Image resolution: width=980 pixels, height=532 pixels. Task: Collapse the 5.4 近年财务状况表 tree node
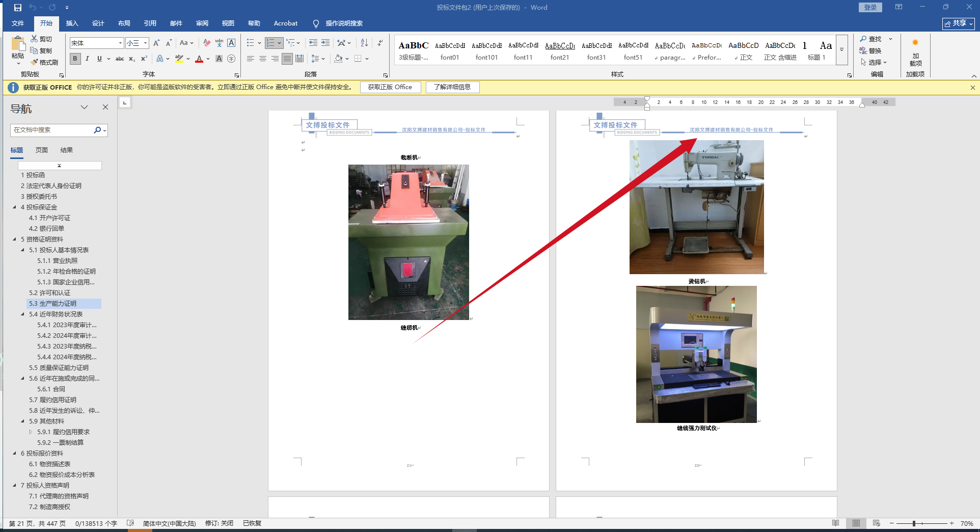(x=22, y=314)
